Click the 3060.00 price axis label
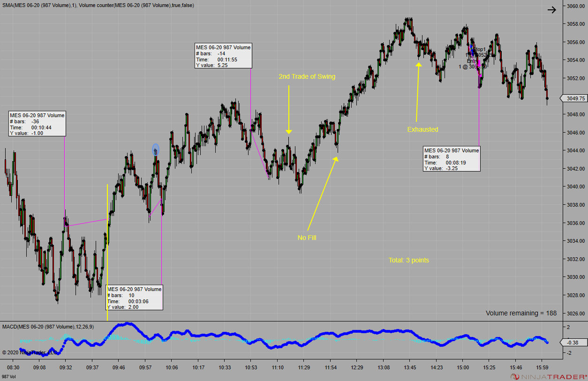588x381 pixels. click(x=575, y=6)
